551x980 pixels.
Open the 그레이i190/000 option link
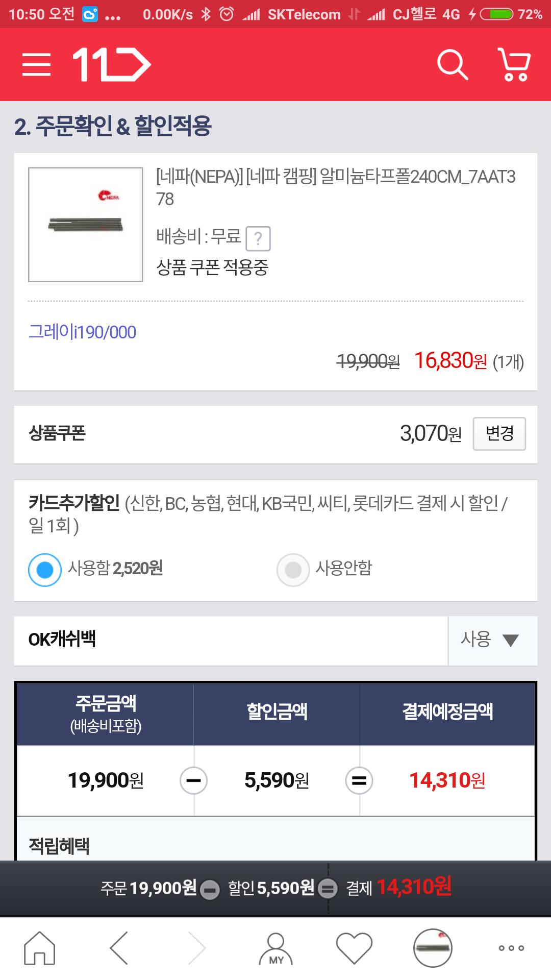click(x=82, y=332)
